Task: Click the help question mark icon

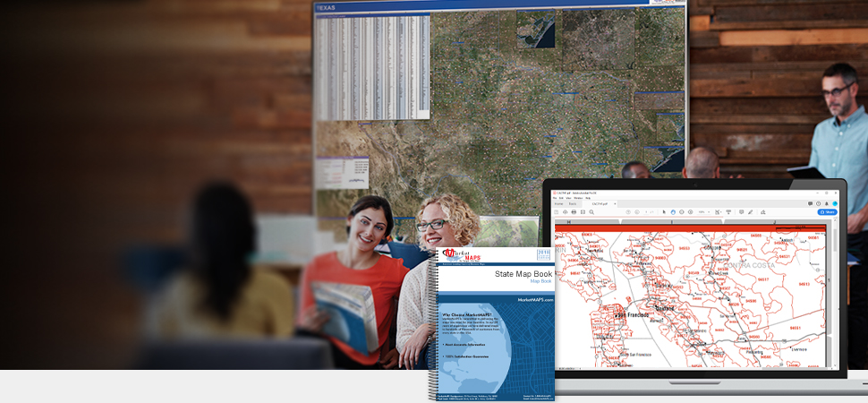Action: tap(818, 203)
